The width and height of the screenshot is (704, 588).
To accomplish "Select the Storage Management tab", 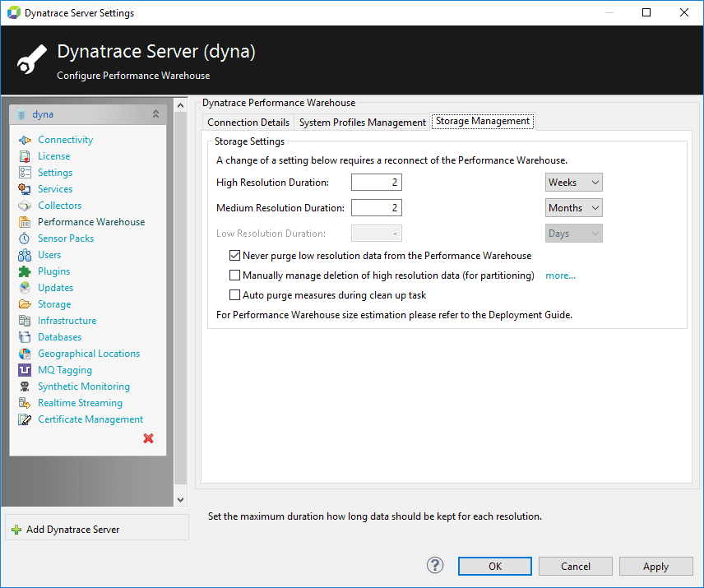I will tap(483, 121).
